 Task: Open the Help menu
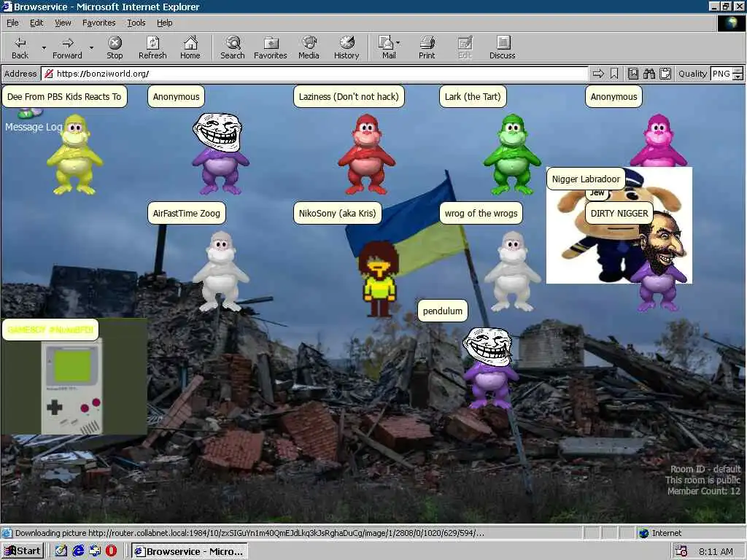164,23
